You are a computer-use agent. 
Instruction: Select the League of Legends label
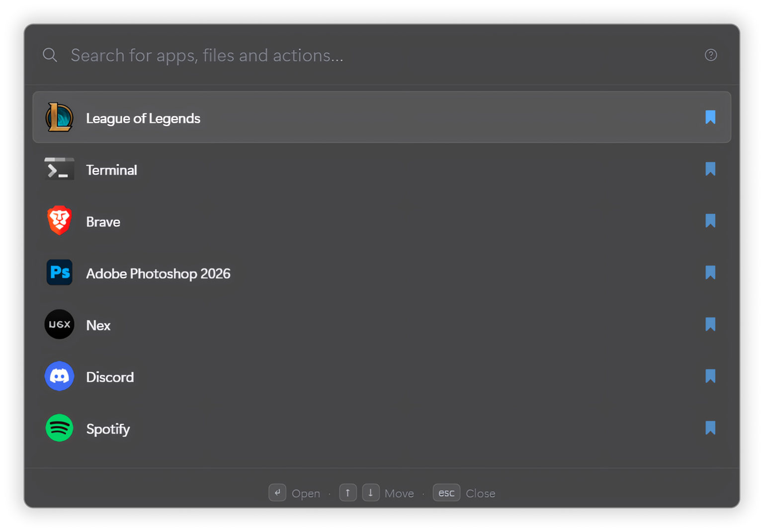tap(143, 118)
